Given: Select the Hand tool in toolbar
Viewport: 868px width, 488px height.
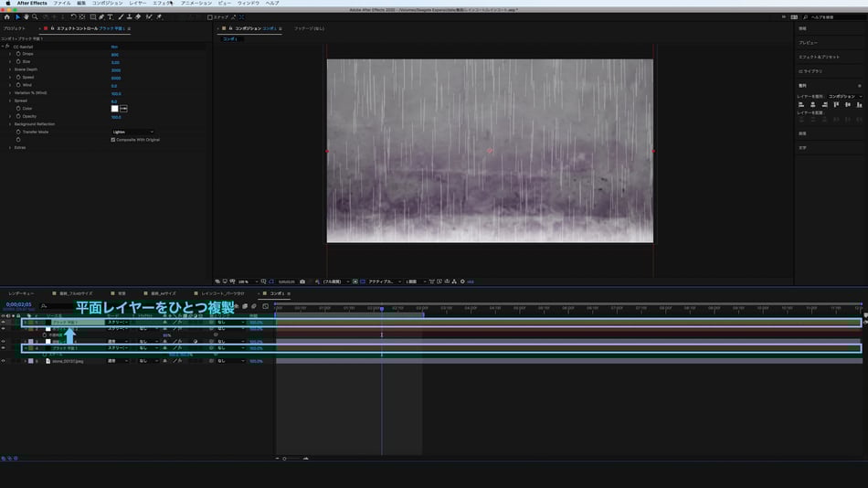Looking at the screenshot, I should tap(26, 16).
